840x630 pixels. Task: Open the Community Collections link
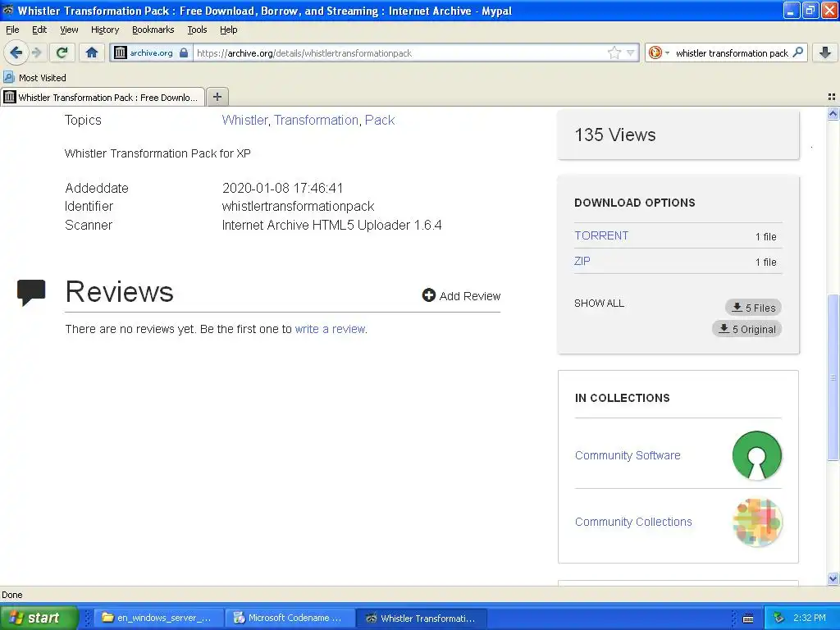(x=633, y=522)
